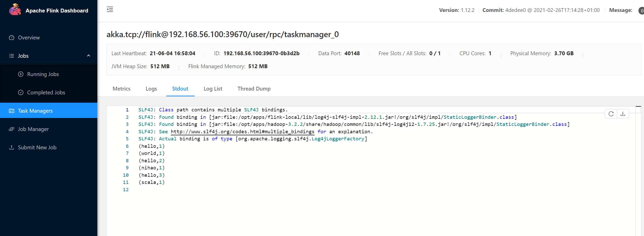Click the Task Managers schedule icon
The height and width of the screenshot is (236, 644).
click(x=12, y=111)
